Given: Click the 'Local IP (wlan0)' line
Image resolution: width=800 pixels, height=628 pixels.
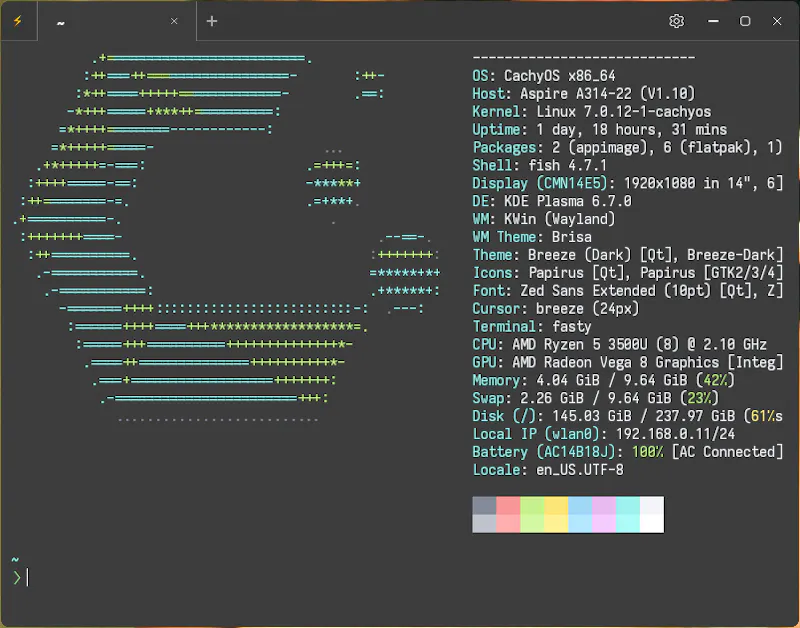Looking at the screenshot, I should point(604,434).
